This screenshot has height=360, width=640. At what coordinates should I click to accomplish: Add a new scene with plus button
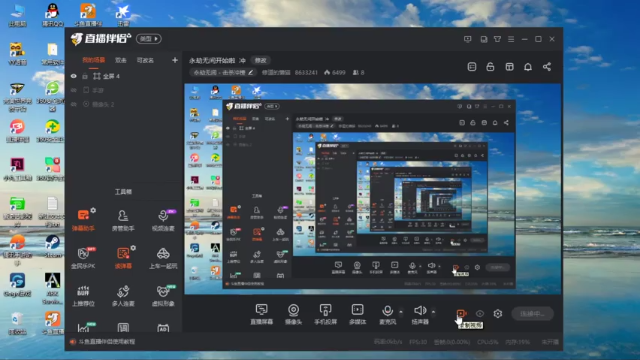click(x=175, y=60)
